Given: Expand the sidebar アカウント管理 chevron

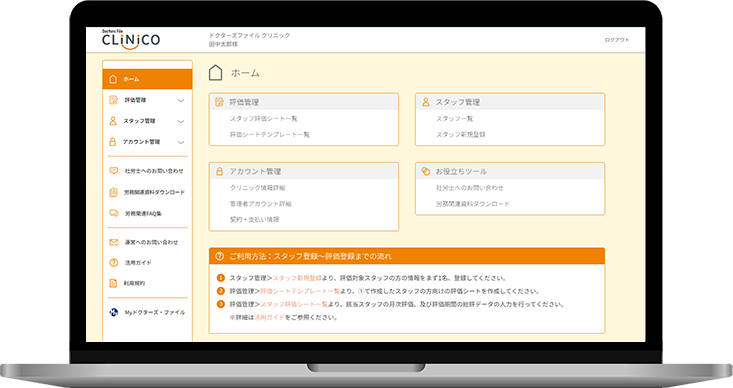Looking at the screenshot, I should 181,142.
